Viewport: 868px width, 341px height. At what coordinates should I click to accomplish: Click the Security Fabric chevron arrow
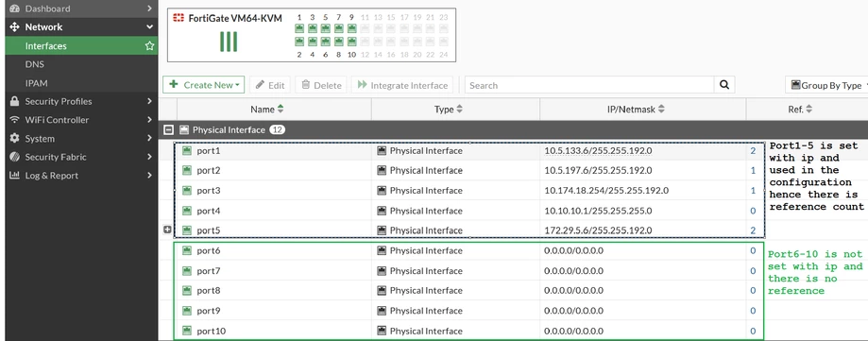point(149,157)
